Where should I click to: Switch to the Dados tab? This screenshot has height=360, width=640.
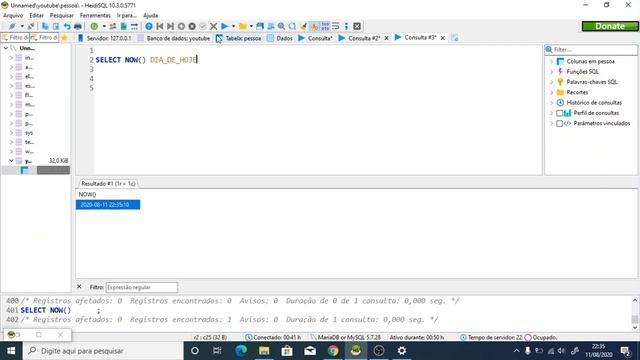(x=280, y=38)
